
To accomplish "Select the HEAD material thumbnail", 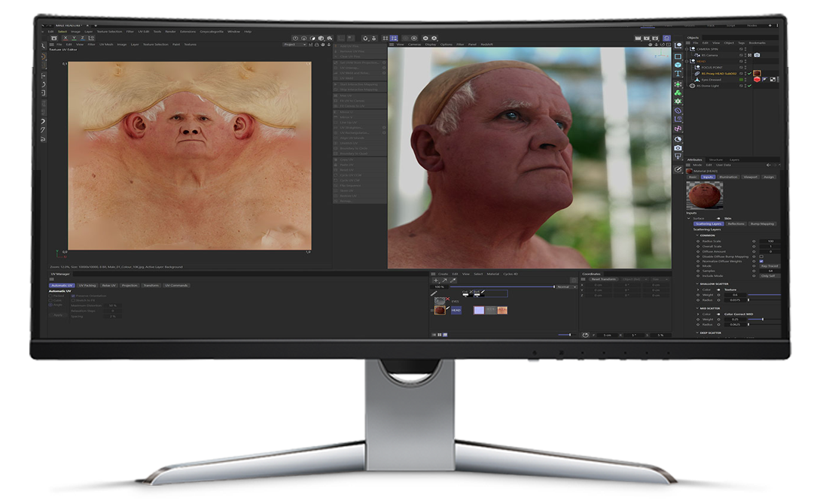I will tap(440, 311).
